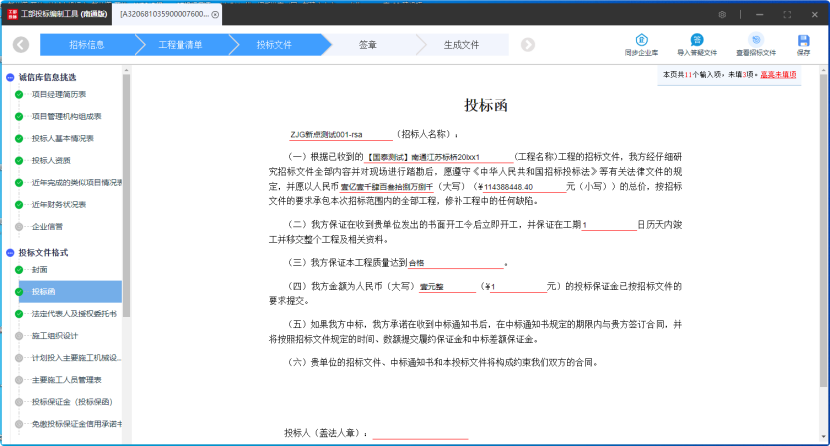830x446 pixels.
Task: Click the 投标人（盖法人章） blank field
Action: click(x=420, y=434)
